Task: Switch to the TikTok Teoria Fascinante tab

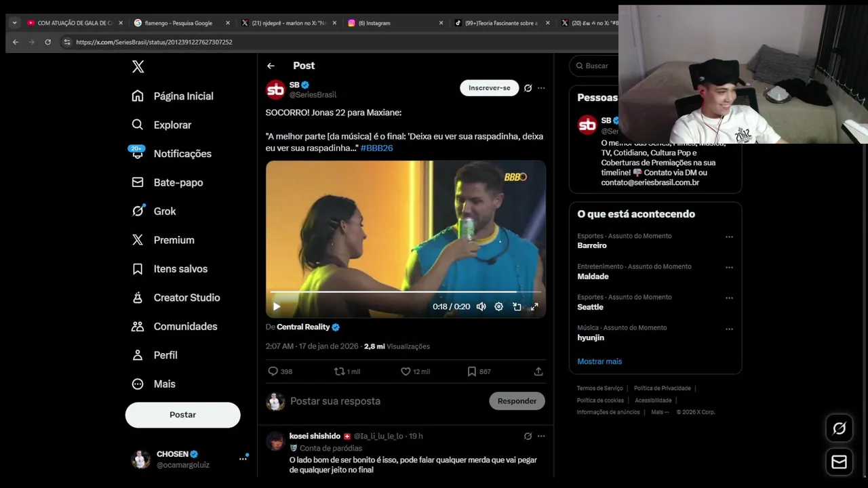Action: coord(500,22)
